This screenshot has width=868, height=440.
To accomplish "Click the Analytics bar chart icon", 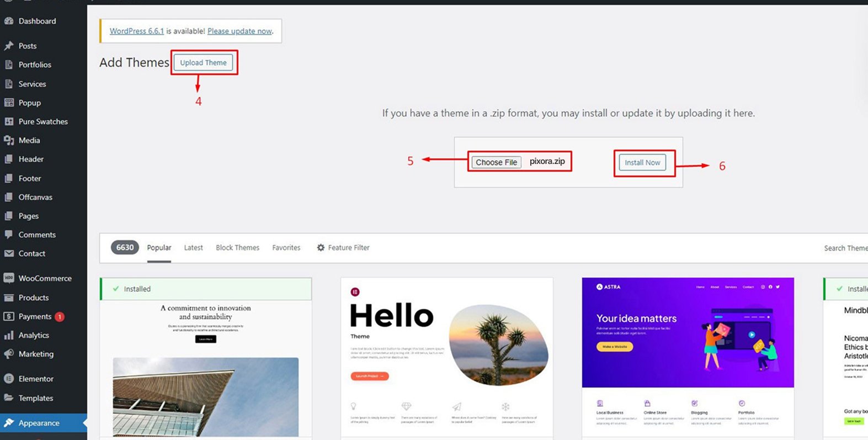I will (x=9, y=335).
